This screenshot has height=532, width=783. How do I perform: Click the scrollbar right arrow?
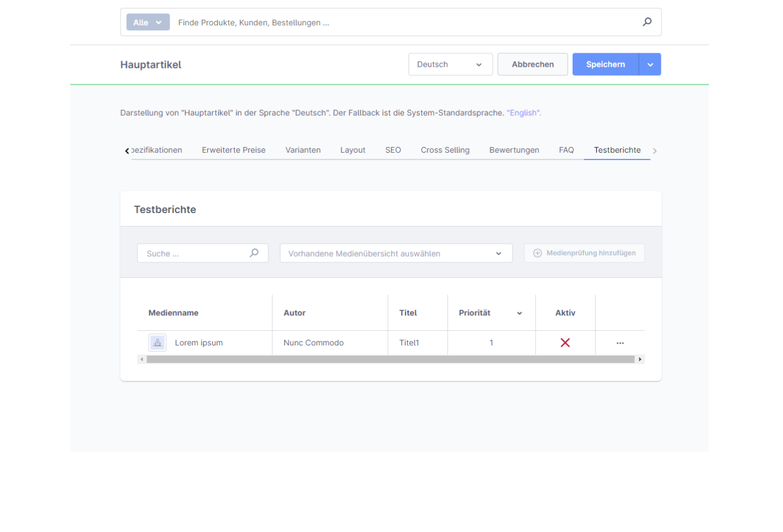pos(640,359)
